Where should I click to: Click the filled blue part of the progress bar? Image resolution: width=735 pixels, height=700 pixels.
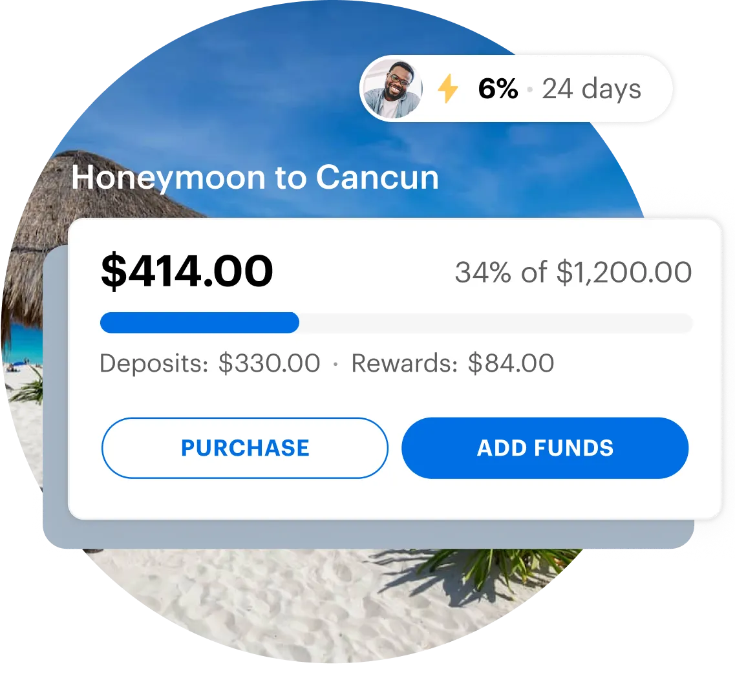(x=200, y=323)
